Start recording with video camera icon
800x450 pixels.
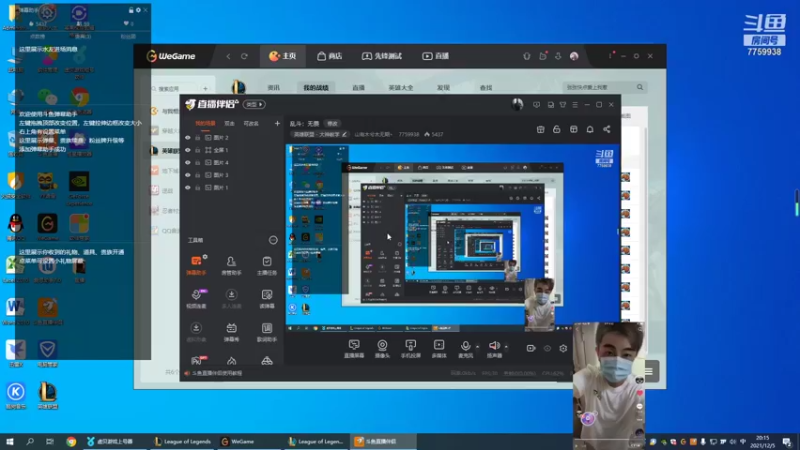tap(531, 348)
